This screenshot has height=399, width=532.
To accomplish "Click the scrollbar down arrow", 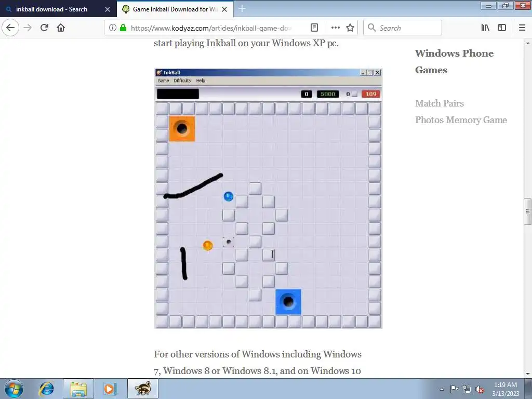I will tap(527, 374).
